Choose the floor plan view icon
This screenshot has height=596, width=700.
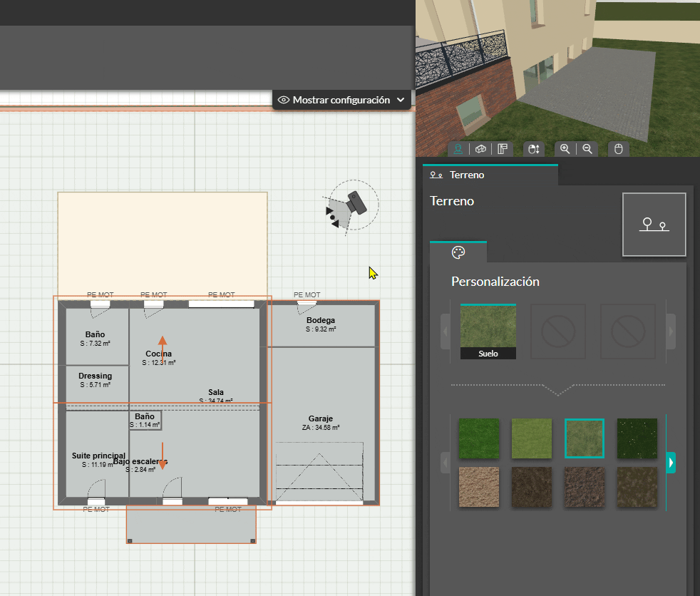tap(503, 149)
